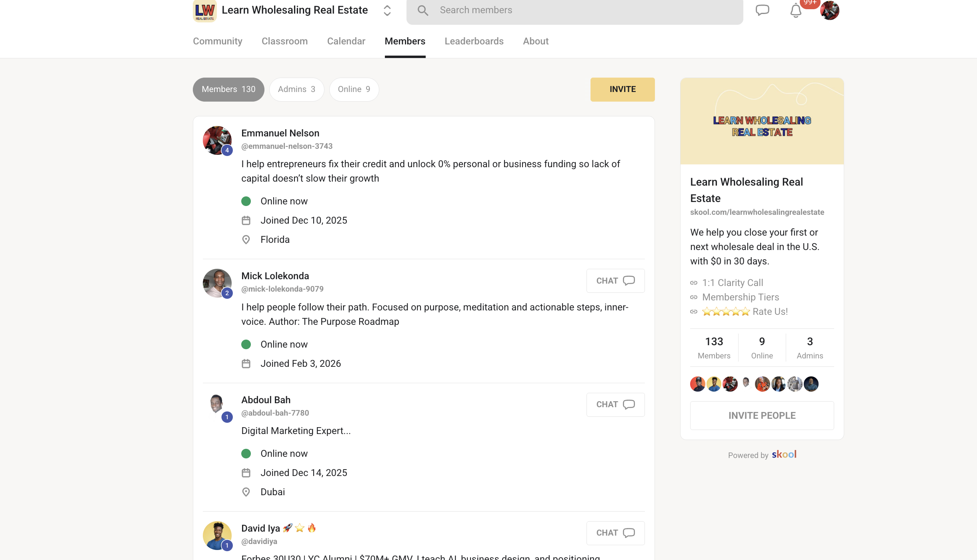This screenshot has width=977, height=560.
Task: Open the chat messages icon in header
Action: coord(762,10)
